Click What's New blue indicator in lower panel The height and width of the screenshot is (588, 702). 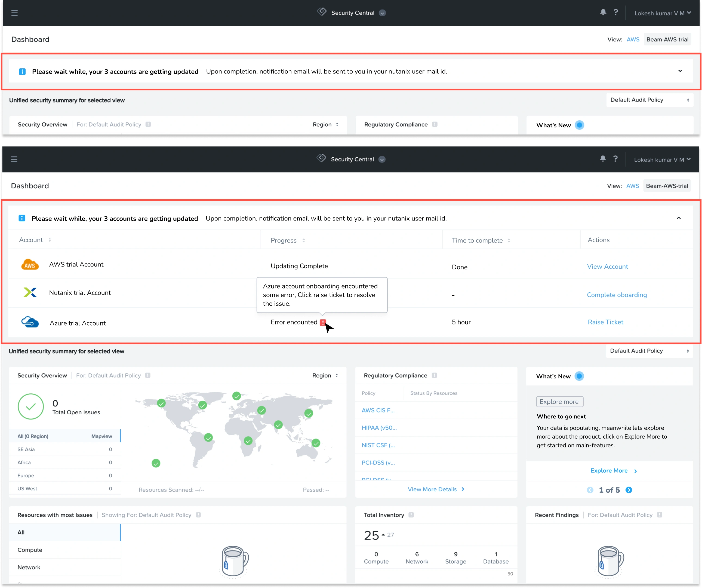[579, 376]
